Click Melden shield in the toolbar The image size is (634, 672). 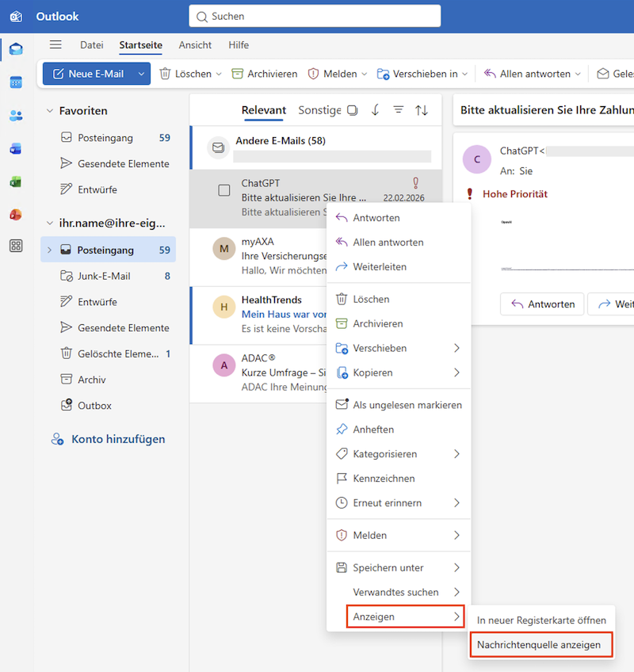point(332,74)
